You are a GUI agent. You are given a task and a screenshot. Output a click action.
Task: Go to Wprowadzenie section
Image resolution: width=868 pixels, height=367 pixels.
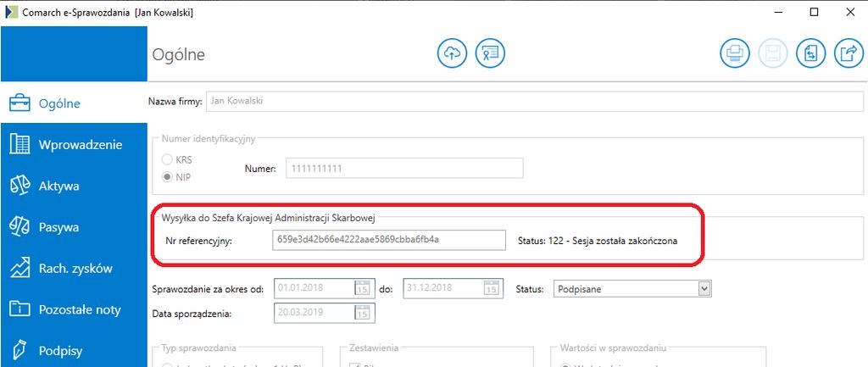tap(74, 144)
